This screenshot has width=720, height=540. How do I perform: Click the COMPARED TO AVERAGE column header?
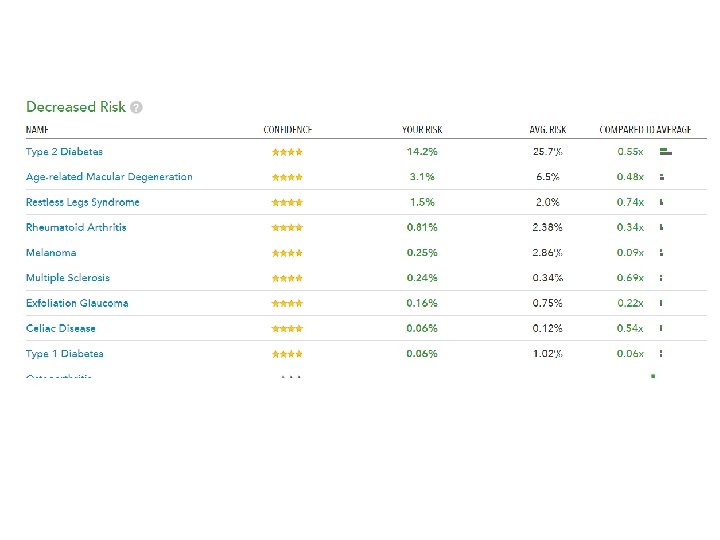pyautogui.click(x=645, y=129)
